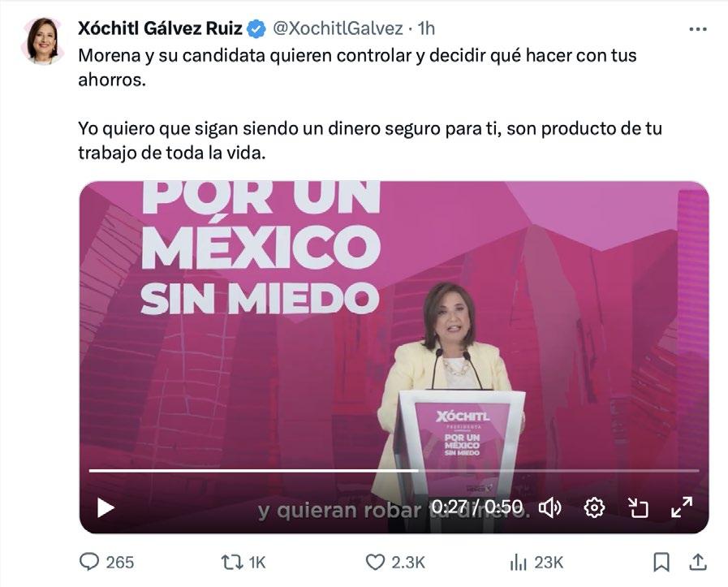
Task: Reply to the tweet with 265 comments
Action: [106, 562]
